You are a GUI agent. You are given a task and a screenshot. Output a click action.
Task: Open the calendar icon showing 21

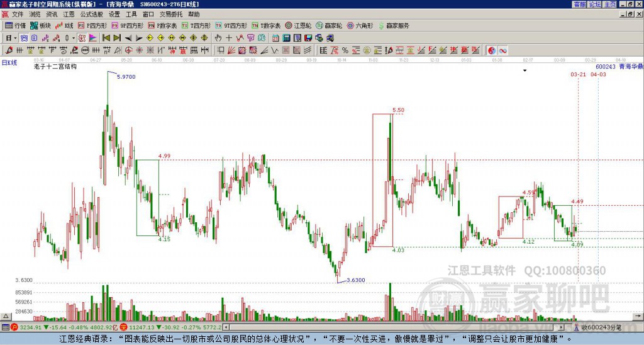click(275, 38)
